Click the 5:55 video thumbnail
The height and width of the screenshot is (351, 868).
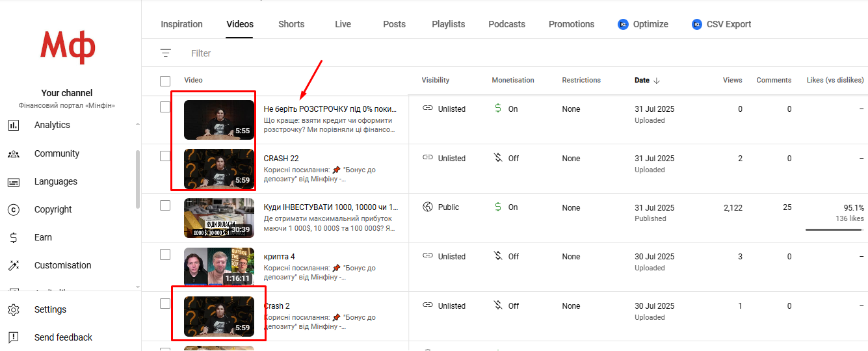pyautogui.click(x=219, y=120)
